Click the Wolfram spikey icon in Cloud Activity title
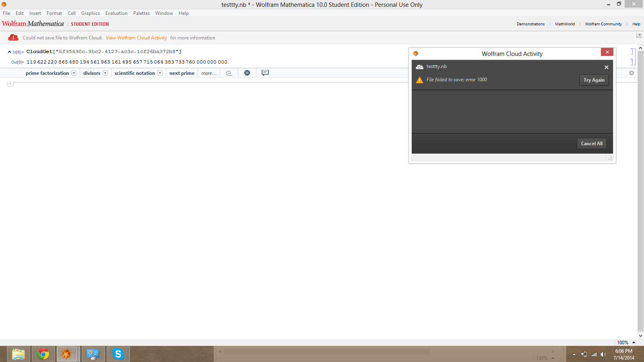 pyautogui.click(x=416, y=53)
